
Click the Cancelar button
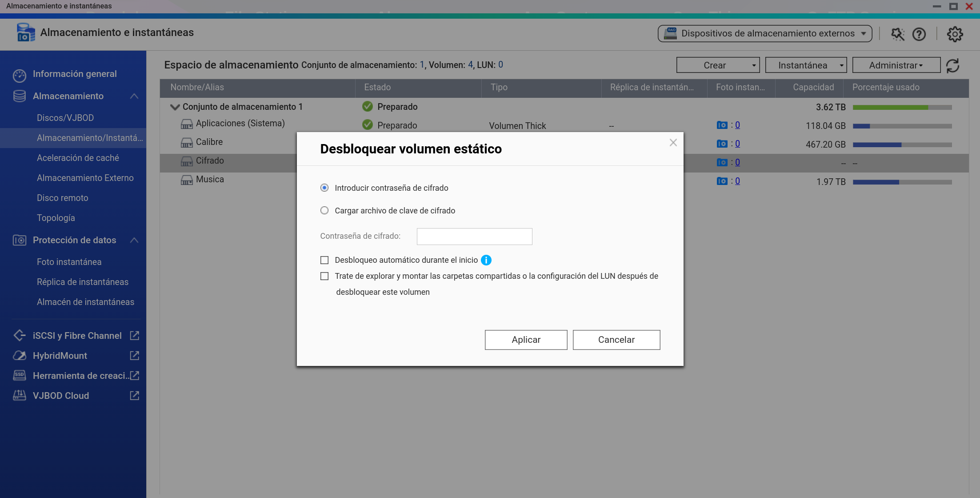(x=616, y=340)
